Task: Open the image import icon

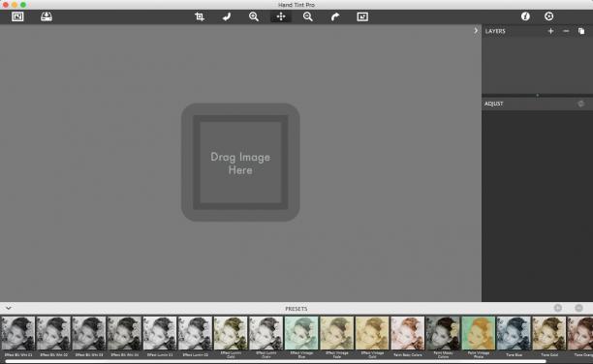Action: [17, 16]
